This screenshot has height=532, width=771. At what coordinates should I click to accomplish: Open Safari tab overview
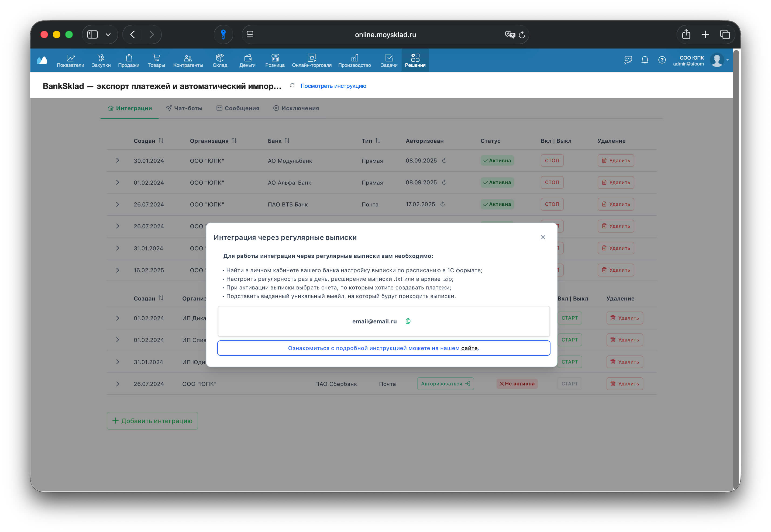click(725, 34)
